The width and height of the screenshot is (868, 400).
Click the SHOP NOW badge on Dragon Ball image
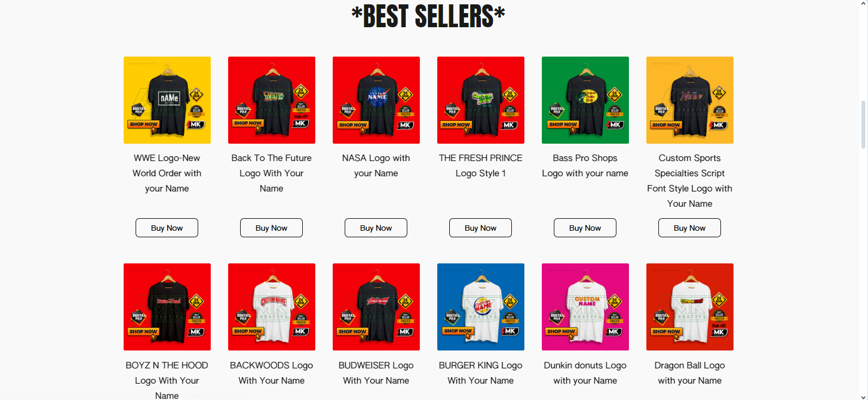667,331
